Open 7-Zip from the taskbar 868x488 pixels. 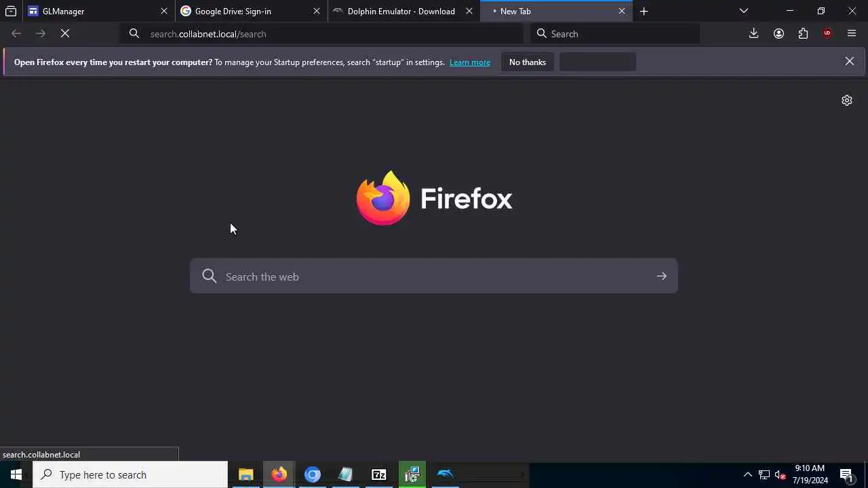click(x=378, y=474)
